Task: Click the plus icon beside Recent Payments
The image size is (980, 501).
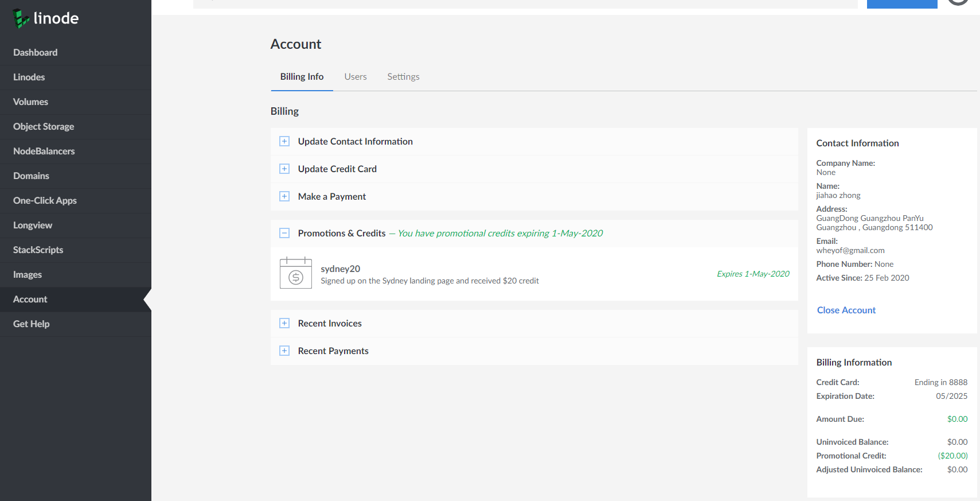Action: (284, 351)
